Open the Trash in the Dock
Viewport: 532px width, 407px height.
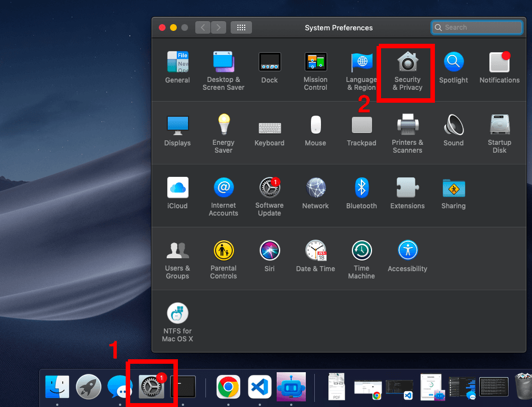(524, 386)
